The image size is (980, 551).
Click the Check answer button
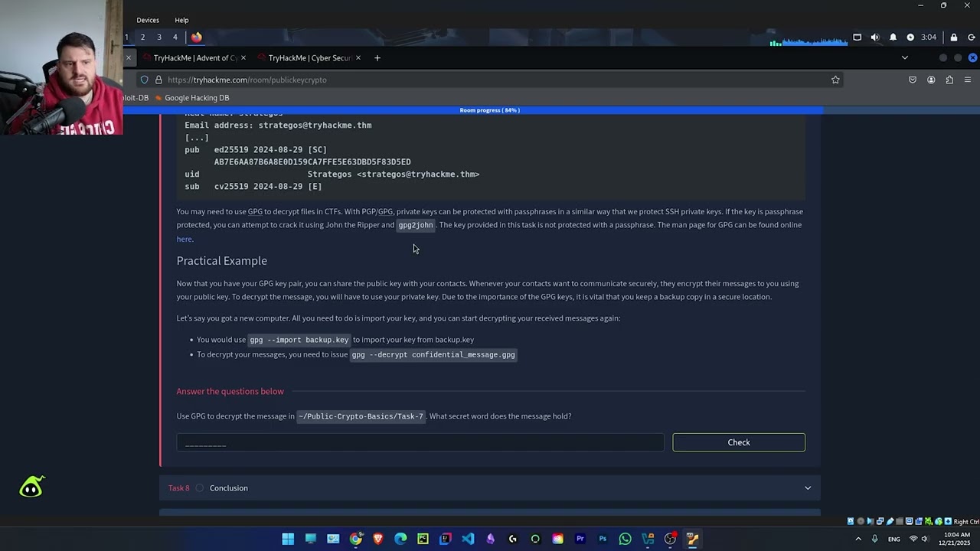739,442
